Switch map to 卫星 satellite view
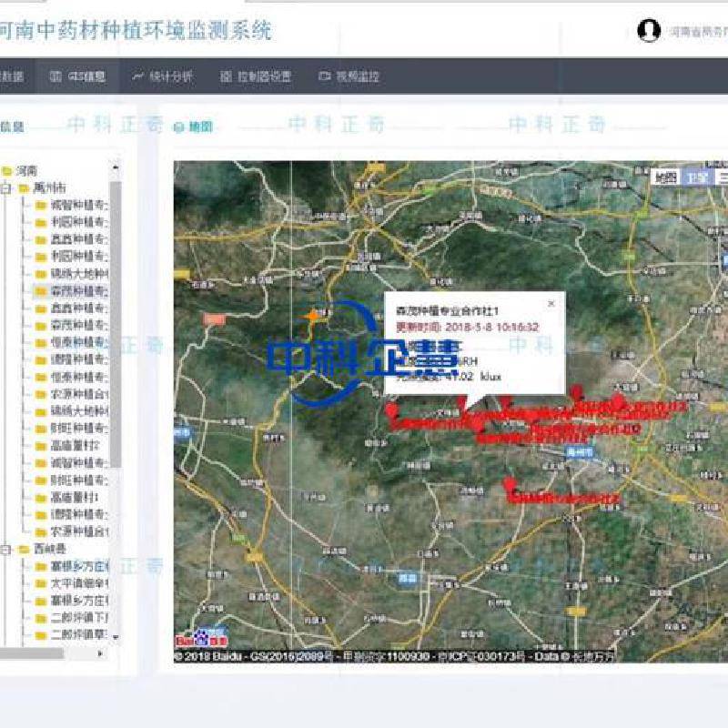The image size is (728, 728). (695, 177)
